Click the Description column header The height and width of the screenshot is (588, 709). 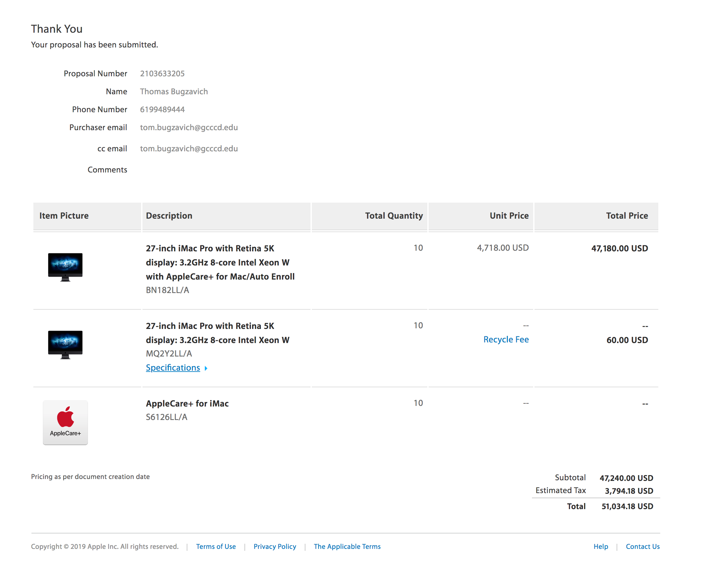click(226, 216)
